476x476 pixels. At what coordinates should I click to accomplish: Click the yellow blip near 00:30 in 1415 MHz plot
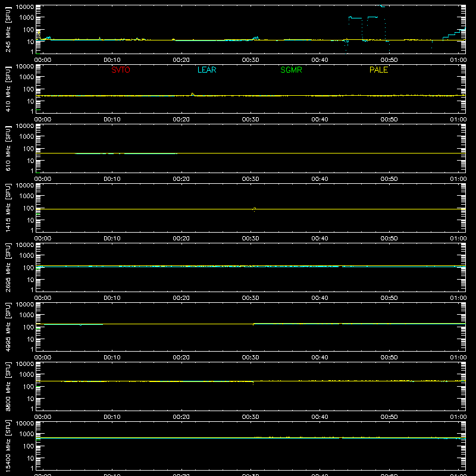[254, 209]
